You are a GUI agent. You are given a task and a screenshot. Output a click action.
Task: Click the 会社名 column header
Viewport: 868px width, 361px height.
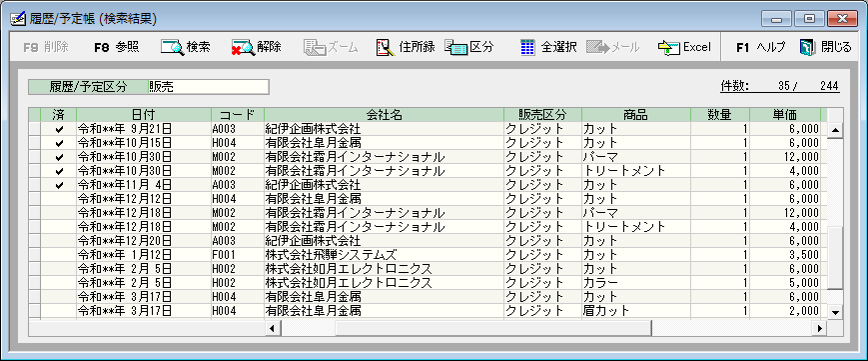tap(384, 115)
